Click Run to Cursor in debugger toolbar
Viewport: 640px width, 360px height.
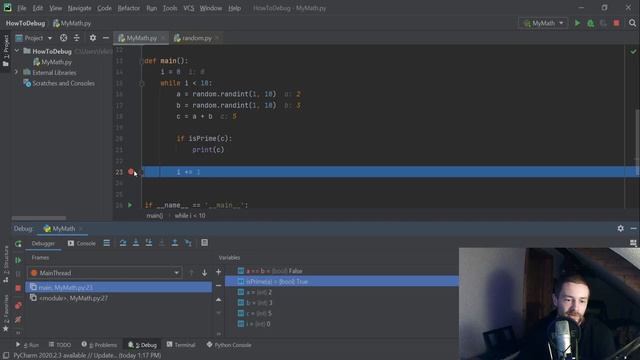click(188, 243)
